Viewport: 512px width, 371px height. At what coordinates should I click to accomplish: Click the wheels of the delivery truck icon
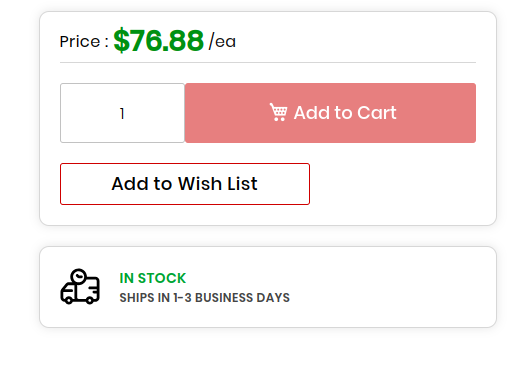[79, 300]
